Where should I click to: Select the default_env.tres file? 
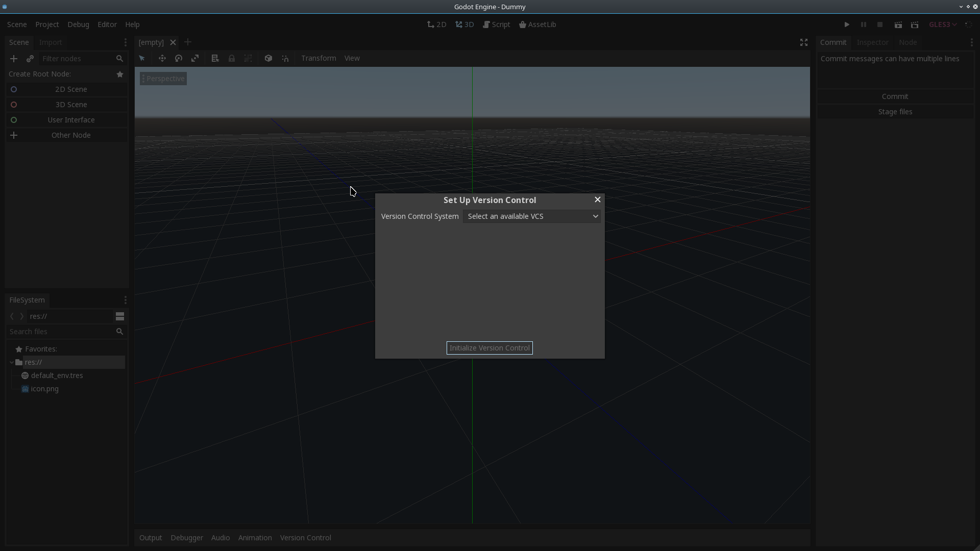[x=57, y=375]
